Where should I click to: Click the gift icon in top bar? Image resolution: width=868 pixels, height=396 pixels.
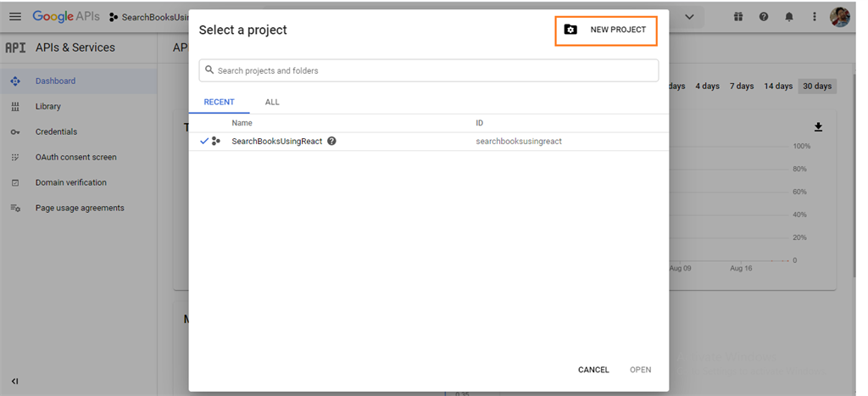click(738, 17)
